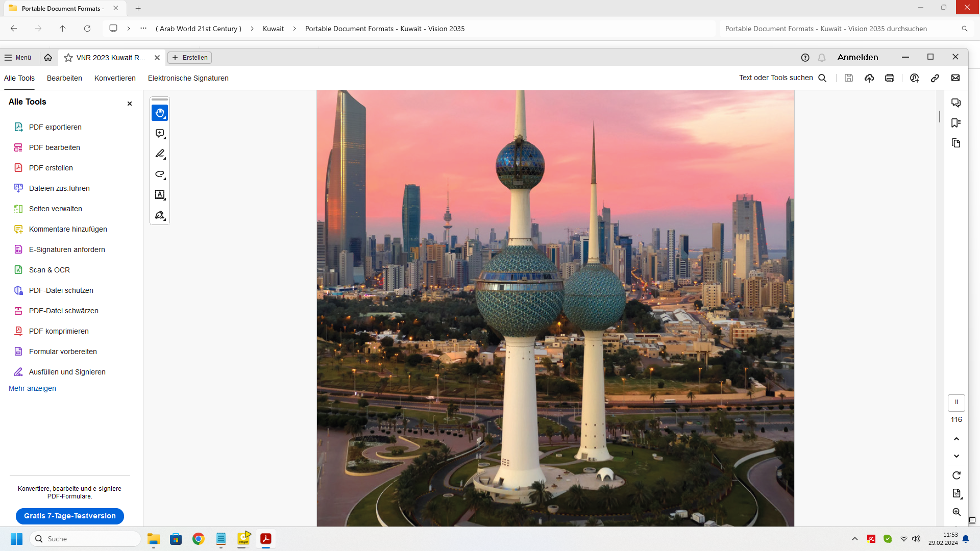Open the Bearbeiten tab
This screenshot has height=551, width=980.
(64, 78)
